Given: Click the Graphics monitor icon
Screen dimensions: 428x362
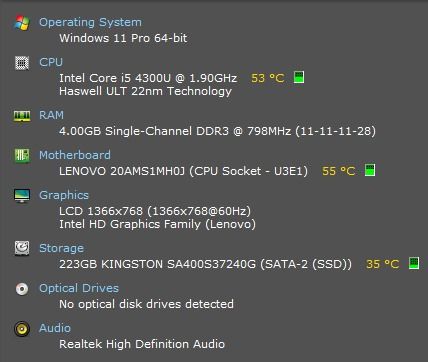Looking at the screenshot, I should [x=22, y=196].
